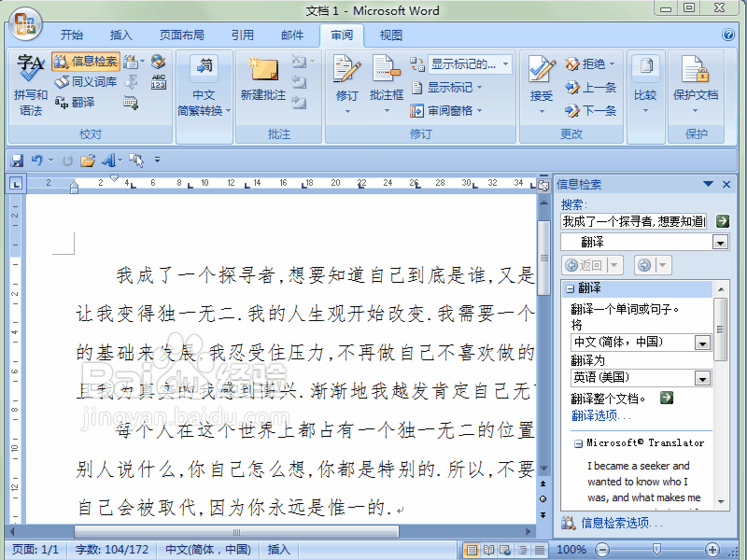Image resolution: width=747 pixels, height=560 pixels.
Task: Click the 信息检索 Research button
Action: 86,62
